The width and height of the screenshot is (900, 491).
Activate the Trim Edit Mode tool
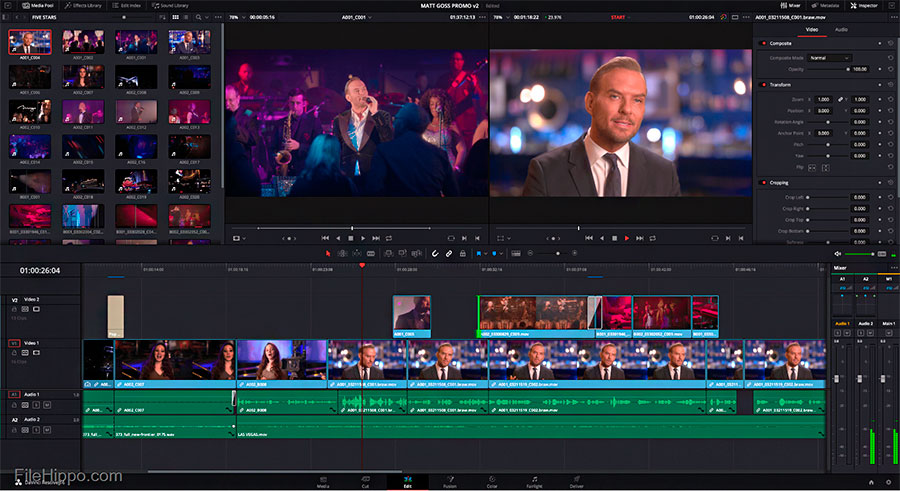click(x=343, y=253)
